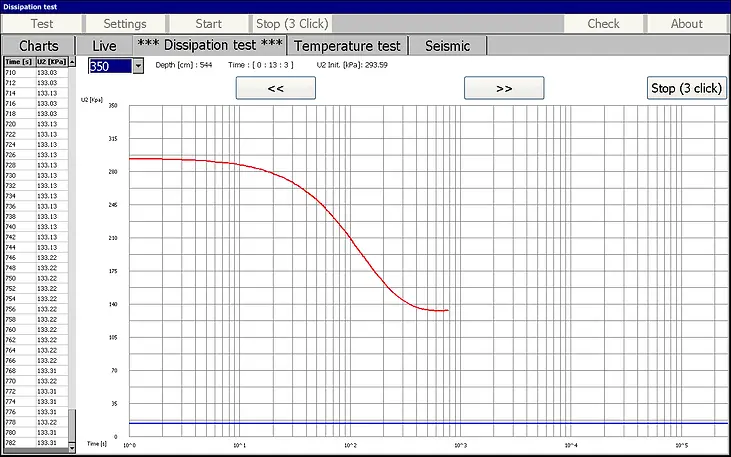Switch to the Temperature test tab
This screenshot has height=457, width=731.
point(347,46)
